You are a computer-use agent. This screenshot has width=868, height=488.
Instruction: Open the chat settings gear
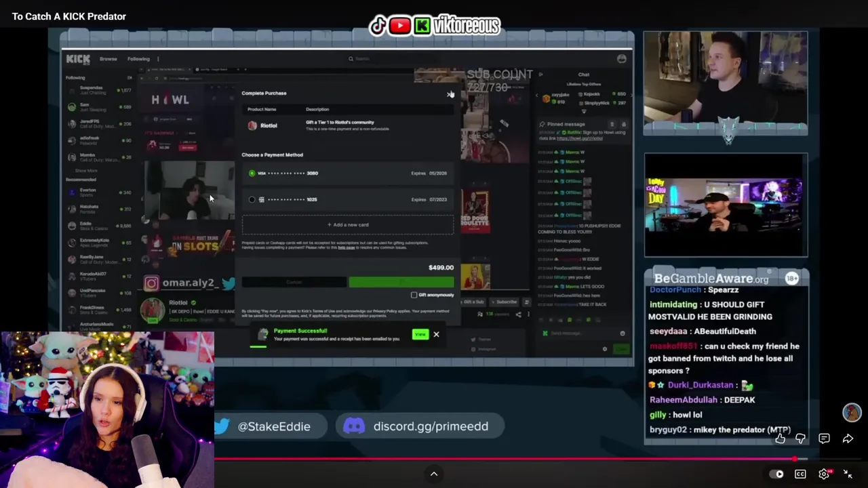[x=605, y=349]
